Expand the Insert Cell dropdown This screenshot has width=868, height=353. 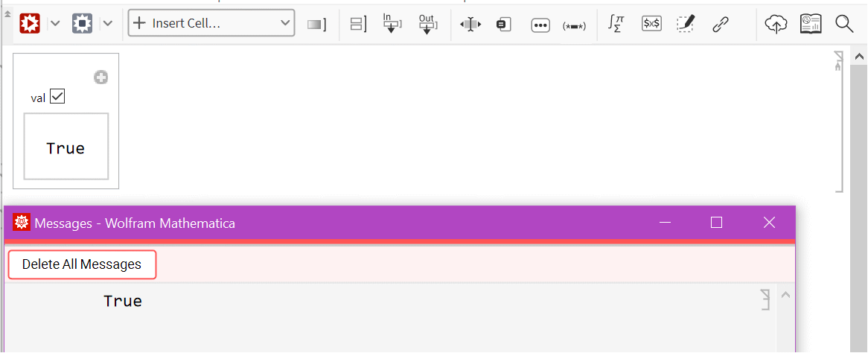(211, 23)
